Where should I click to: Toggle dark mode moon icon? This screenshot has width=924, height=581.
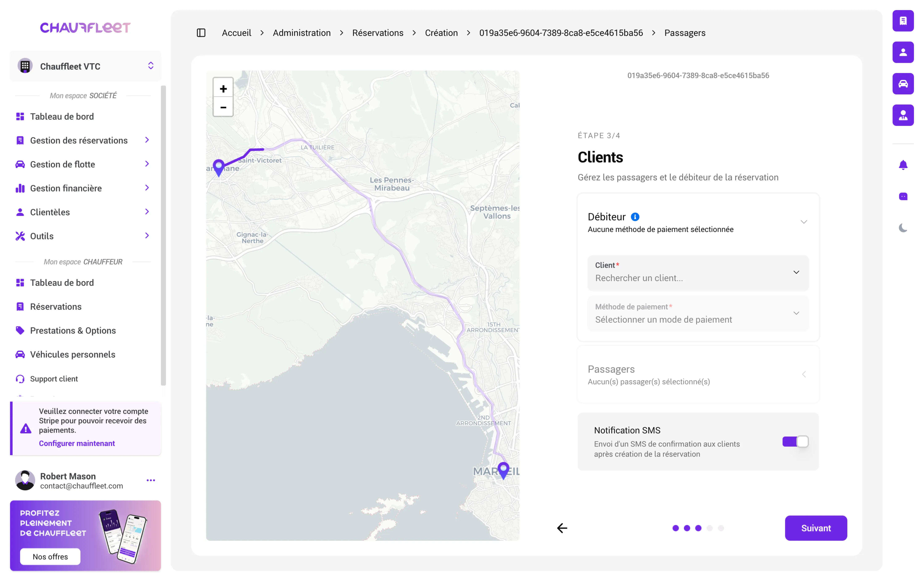[x=903, y=228]
